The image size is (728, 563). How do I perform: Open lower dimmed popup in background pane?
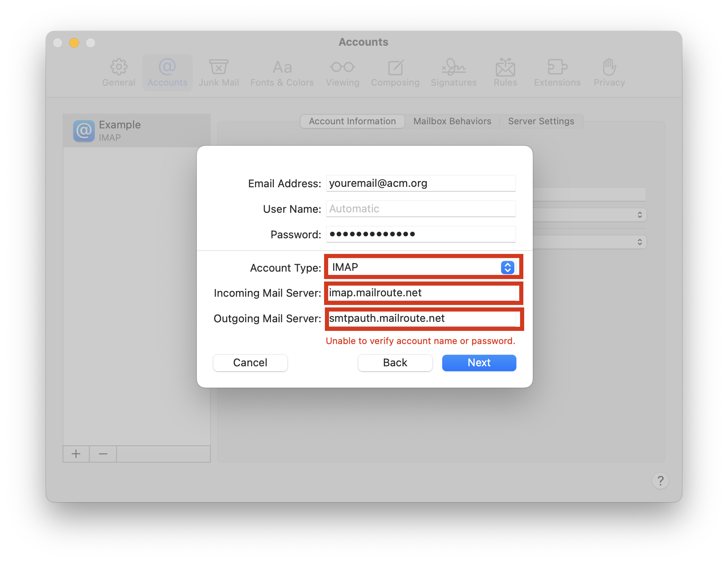click(590, 242)
